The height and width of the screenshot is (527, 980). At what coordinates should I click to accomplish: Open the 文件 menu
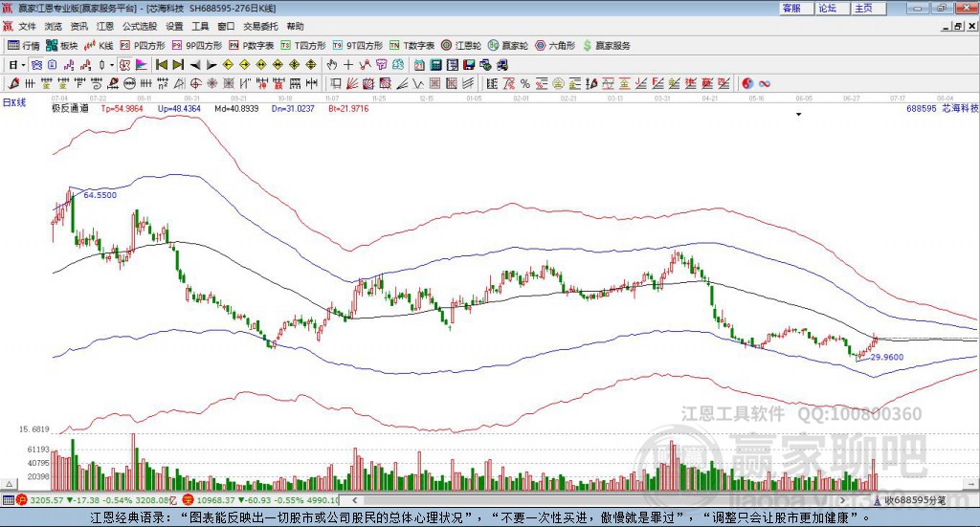(28, 26)
